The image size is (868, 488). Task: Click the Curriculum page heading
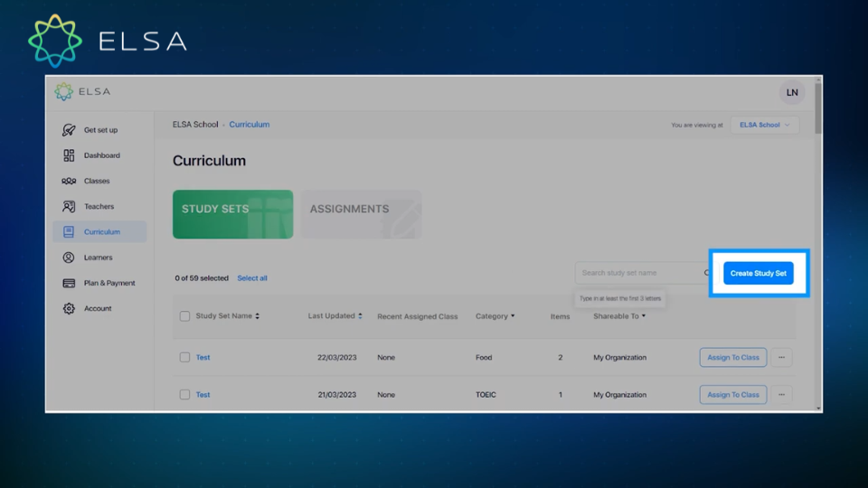click(x=209, y=161)
